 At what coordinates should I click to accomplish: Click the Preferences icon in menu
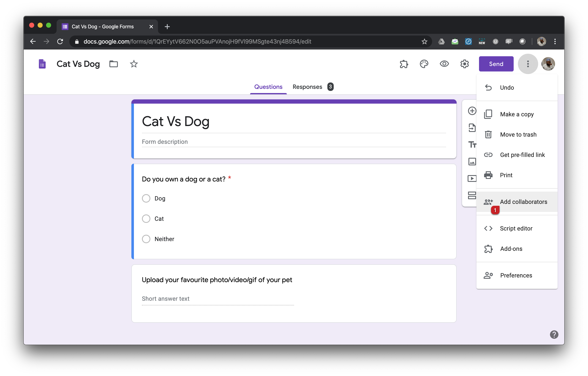pos(489,275)
